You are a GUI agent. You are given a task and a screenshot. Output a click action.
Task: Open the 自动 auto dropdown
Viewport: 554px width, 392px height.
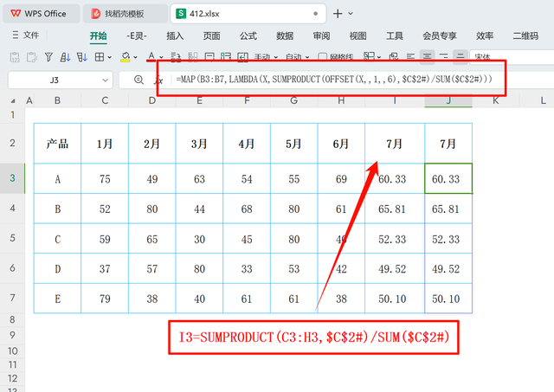[x=297, y=57]
